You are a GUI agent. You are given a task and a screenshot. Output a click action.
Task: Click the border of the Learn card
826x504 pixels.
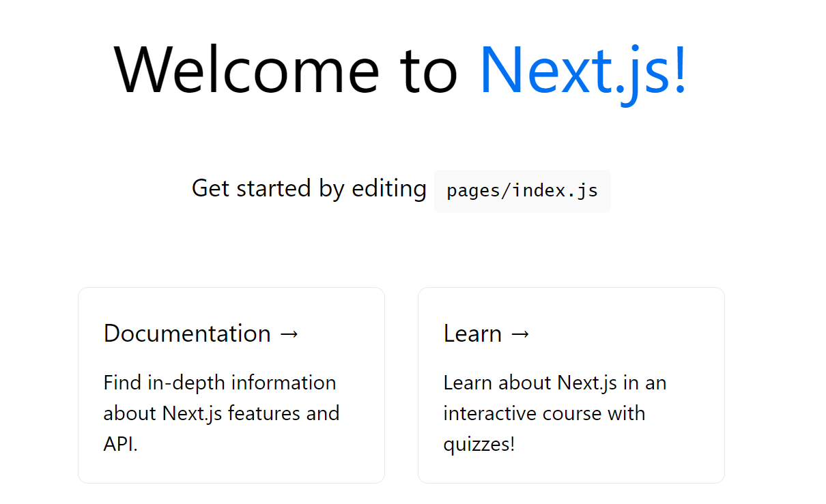point(571,287)
